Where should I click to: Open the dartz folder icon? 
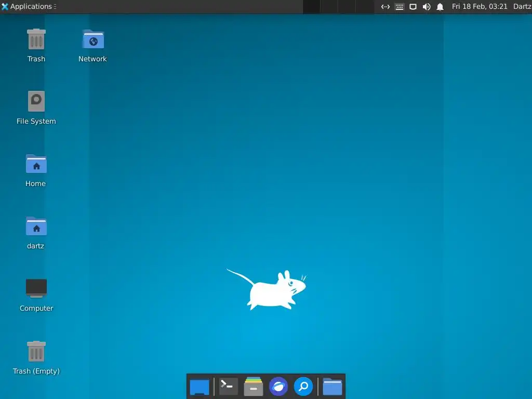pos(36,227)
